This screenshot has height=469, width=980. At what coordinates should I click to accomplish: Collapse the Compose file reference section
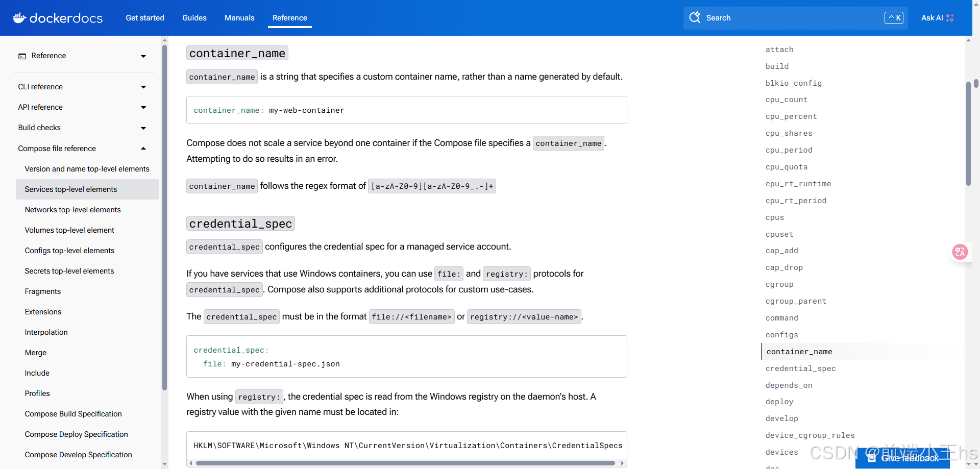tap(143, 148)
